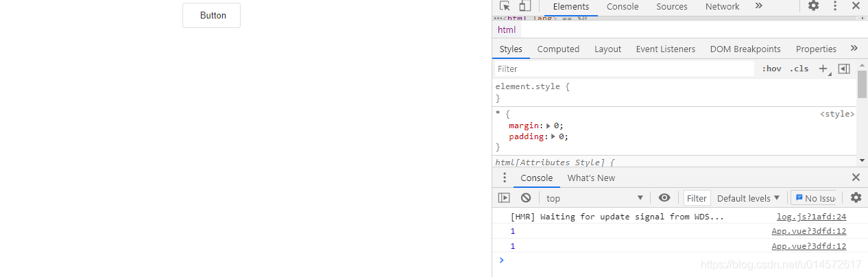The width and height of the screenshot is (868, 277).
Task: Show the console sidebar icon
Action: [x=504, y=198]
